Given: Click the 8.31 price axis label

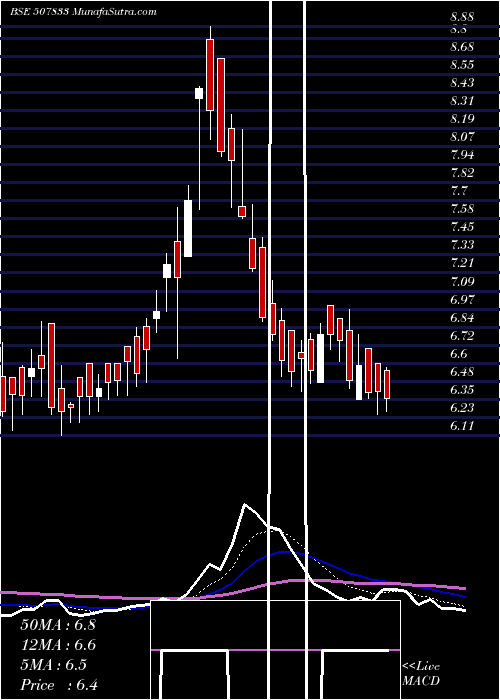Looking at the screenshot, I should click(462, 100).
